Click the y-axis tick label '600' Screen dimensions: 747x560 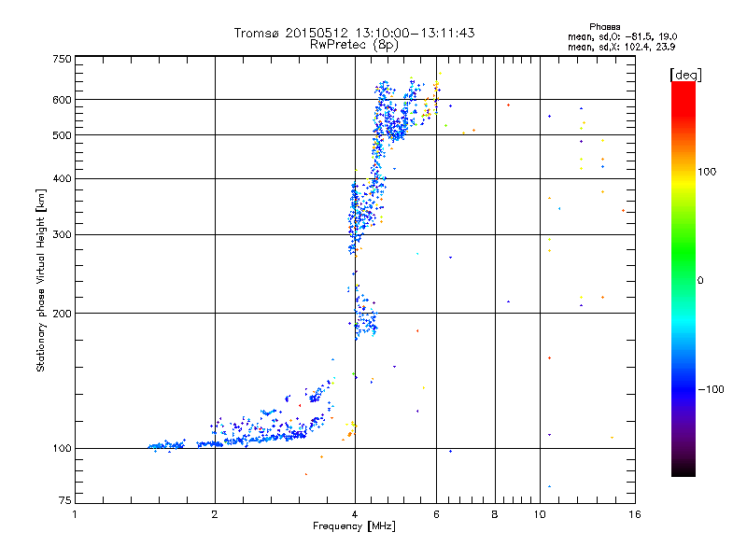click(62, 100)
